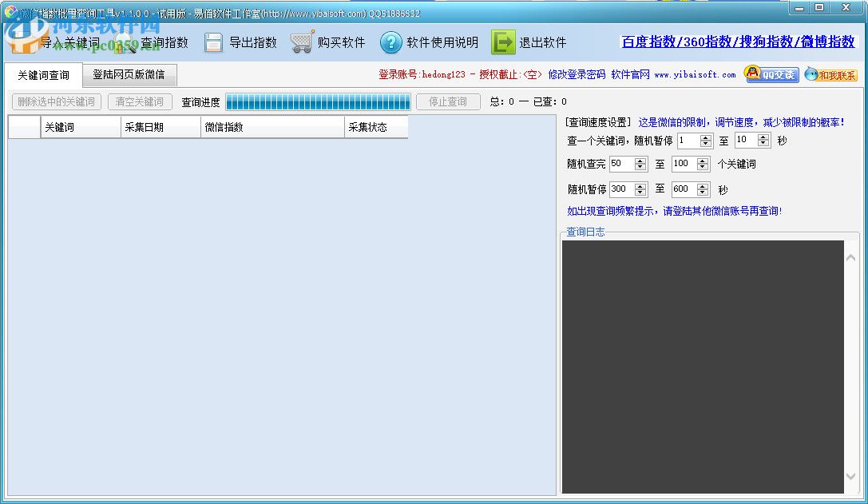
Task: Sort by the 采集日期 column header
Action: [x=161, y=127]
